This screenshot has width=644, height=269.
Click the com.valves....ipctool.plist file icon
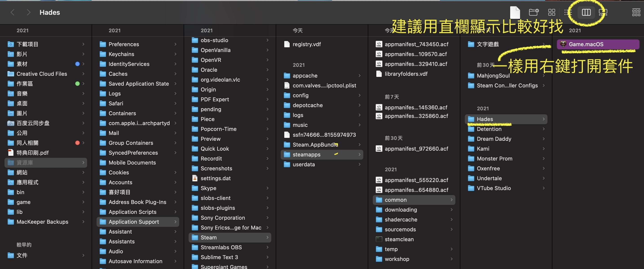click(287, 85)
